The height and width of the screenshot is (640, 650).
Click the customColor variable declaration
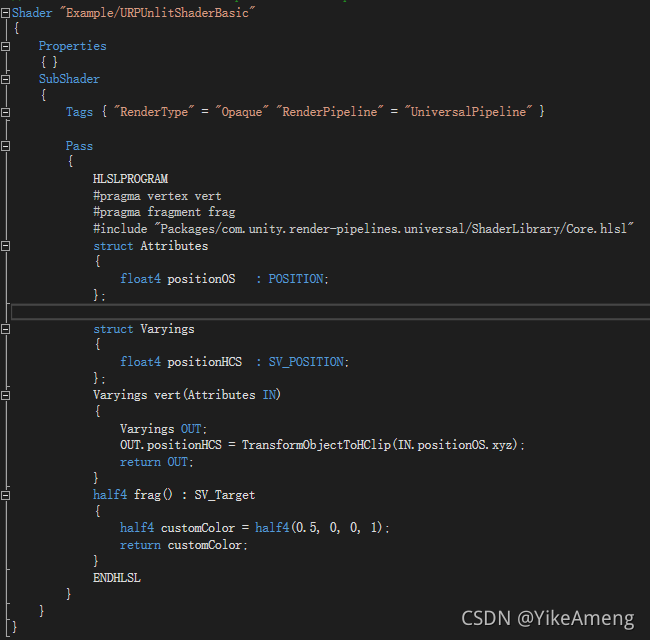click(198, 528)
